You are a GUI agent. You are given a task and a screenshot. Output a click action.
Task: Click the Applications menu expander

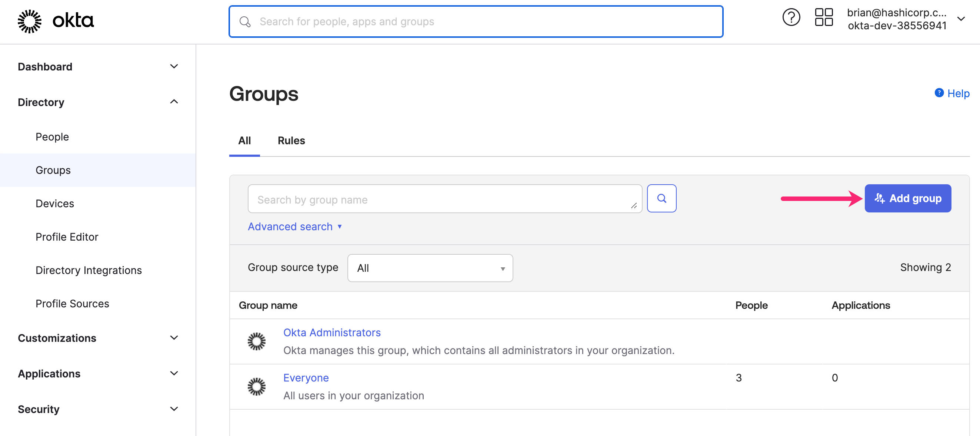coord(176,373)
